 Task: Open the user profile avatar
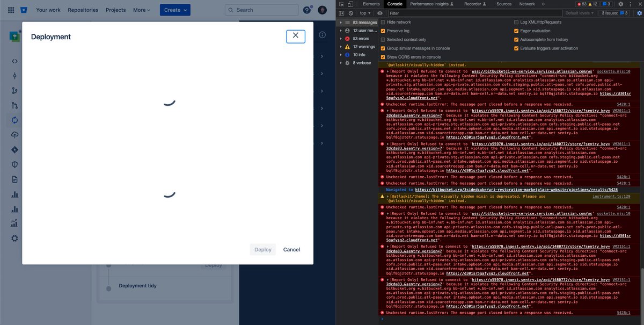coord(322,10)
